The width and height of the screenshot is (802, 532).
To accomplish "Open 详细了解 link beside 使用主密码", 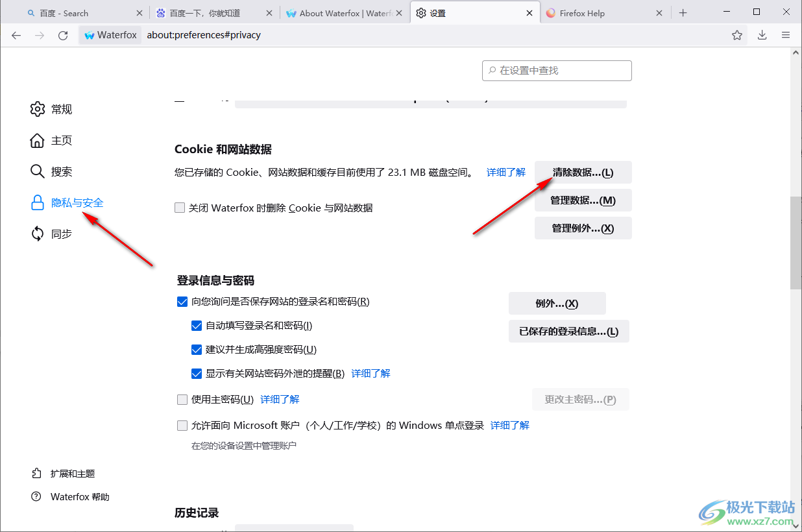I will coord(280,400).
